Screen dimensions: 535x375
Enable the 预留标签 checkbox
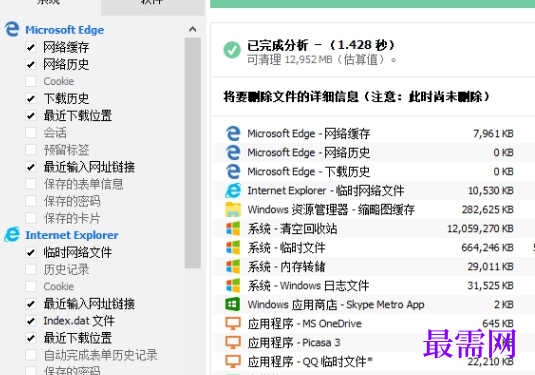coord(31,150)
